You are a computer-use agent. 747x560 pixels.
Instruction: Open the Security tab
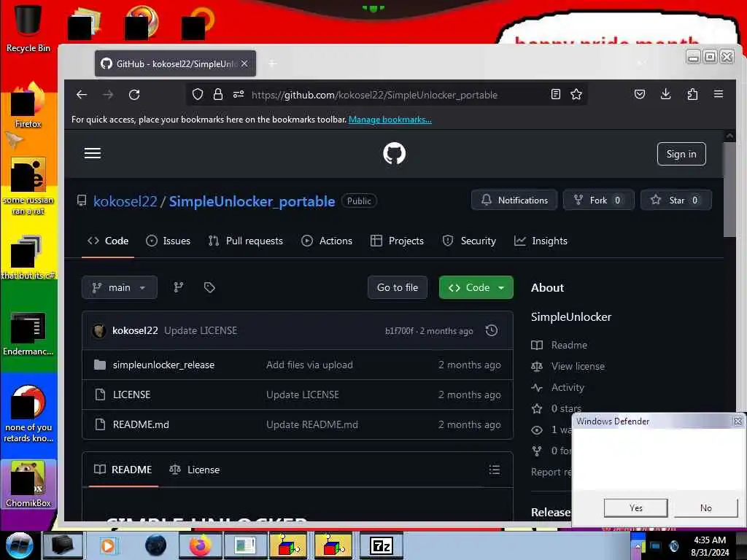[x=469, y=241]
